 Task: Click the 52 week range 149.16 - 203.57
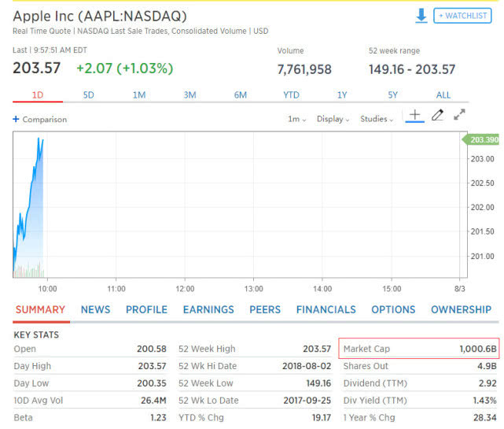(412, 69)
